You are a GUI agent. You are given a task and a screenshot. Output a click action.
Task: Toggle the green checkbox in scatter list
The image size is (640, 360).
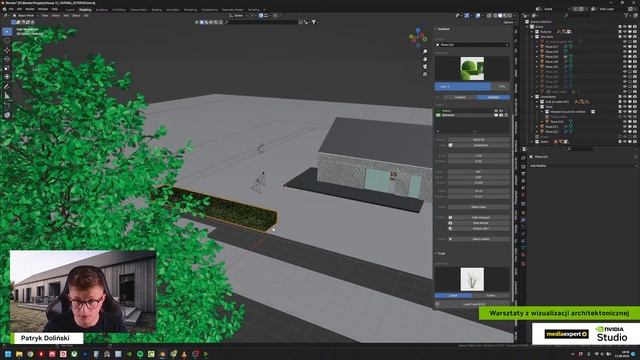[x=438, y=115]
